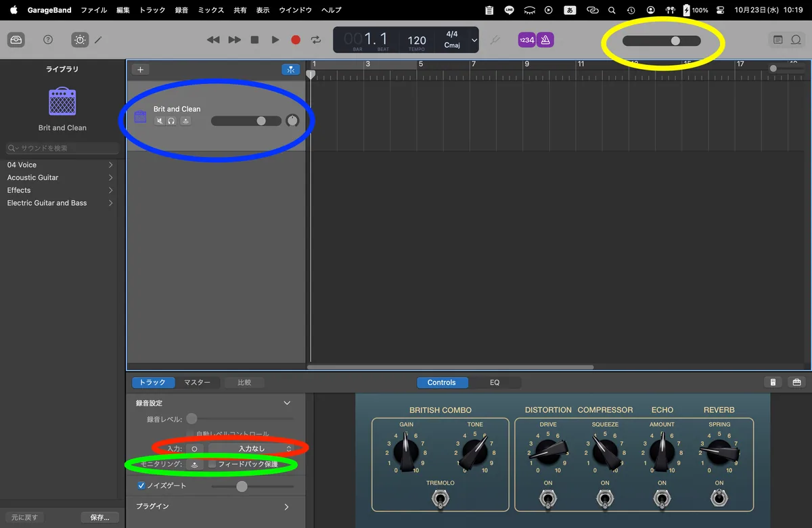This screenshot has height=528, width=812.
Task: Click the 保存... save button
Action: click(99, 517)
